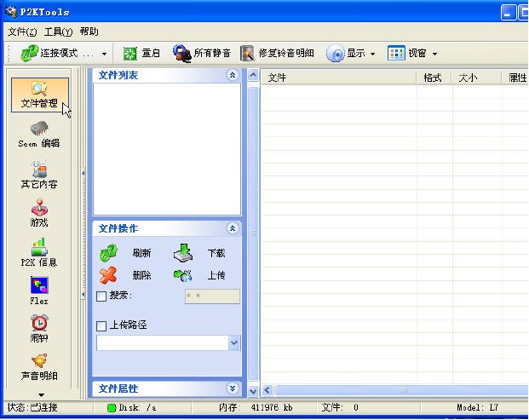Click the 重启 restart toolbar icon
This screenshot has height=420, width=529.
pos(129,54)
